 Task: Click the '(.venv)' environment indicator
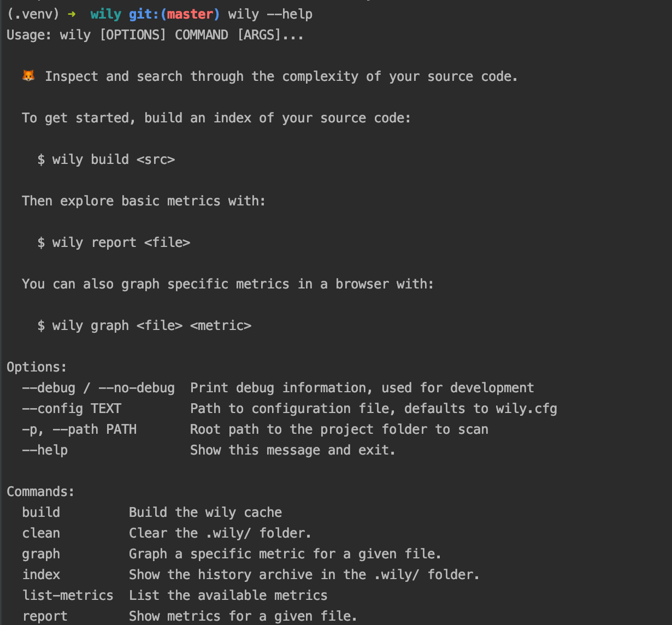(x=33, y=14)
